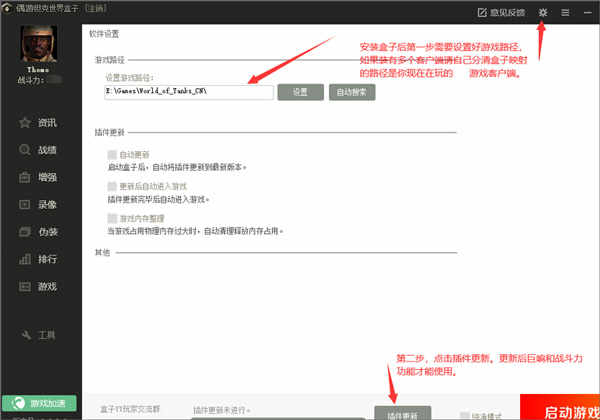The image size is (600, 420).
Task: Click the red 启动游戏 launch button
Action: point(560,407)
